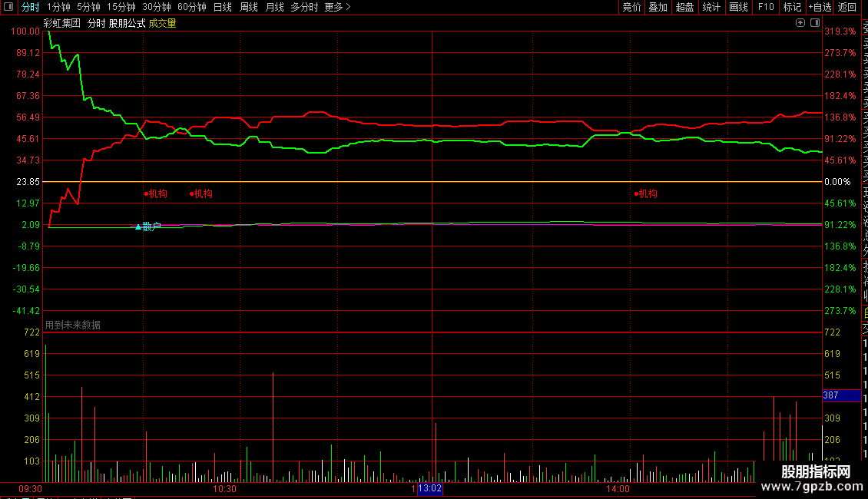Click the 标记 mark button
Viewport: 868px width, 499px height.
click(x=792, y=7)
